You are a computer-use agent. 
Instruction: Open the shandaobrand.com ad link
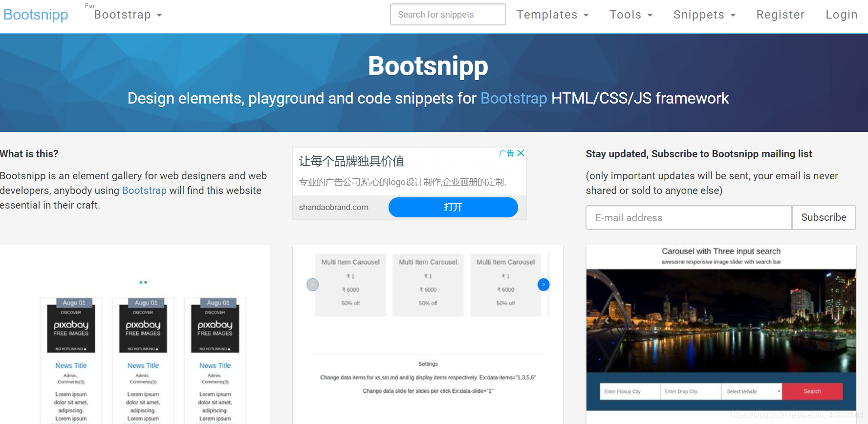pyautogui.click(x=334, y=207)
